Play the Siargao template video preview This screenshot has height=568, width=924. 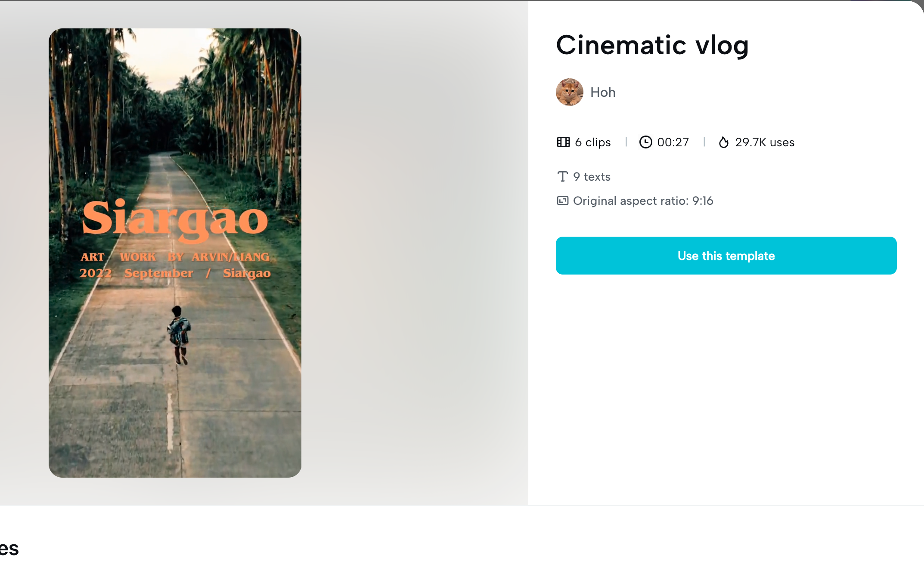(175, 129)
